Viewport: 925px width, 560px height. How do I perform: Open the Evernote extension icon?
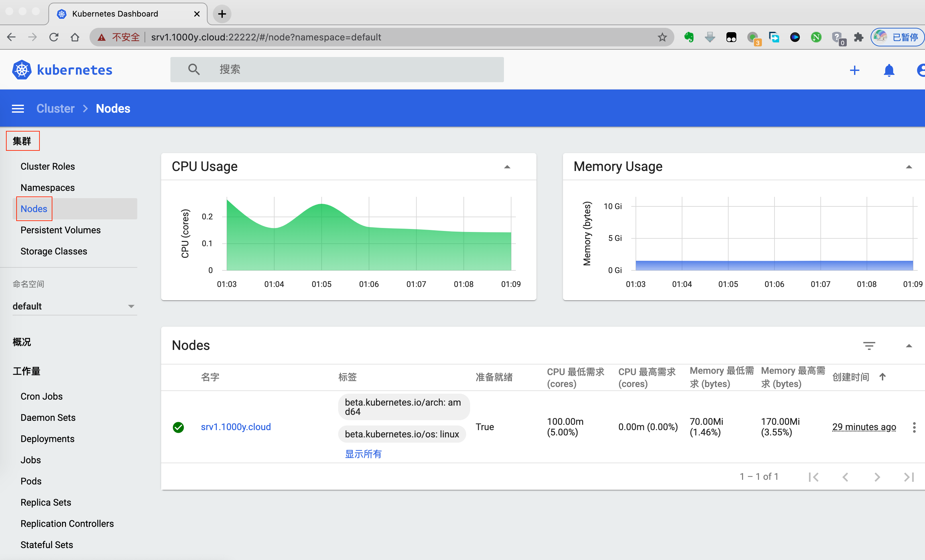click(x=689, y=37)
